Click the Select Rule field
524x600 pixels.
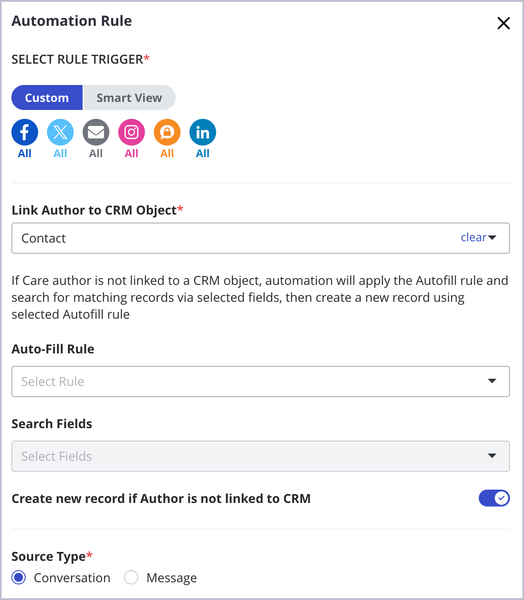(x=261, y=382)
